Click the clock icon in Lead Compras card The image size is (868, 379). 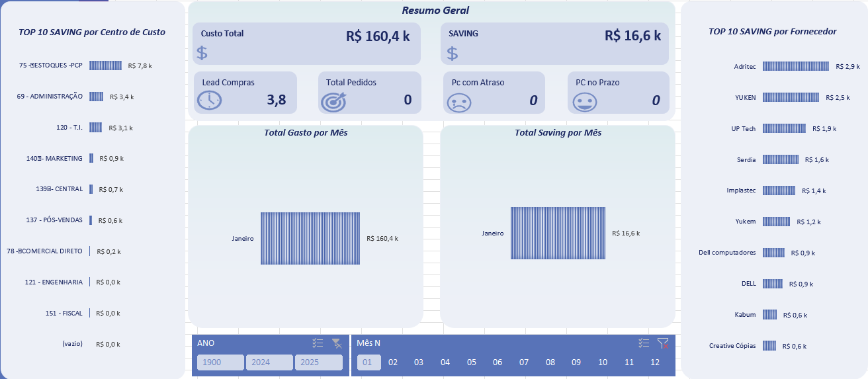coord(210,100)
